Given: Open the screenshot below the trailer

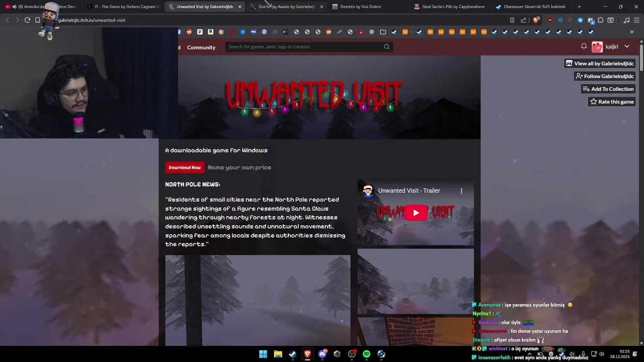Looking at the screenshot, I should 416,281.
